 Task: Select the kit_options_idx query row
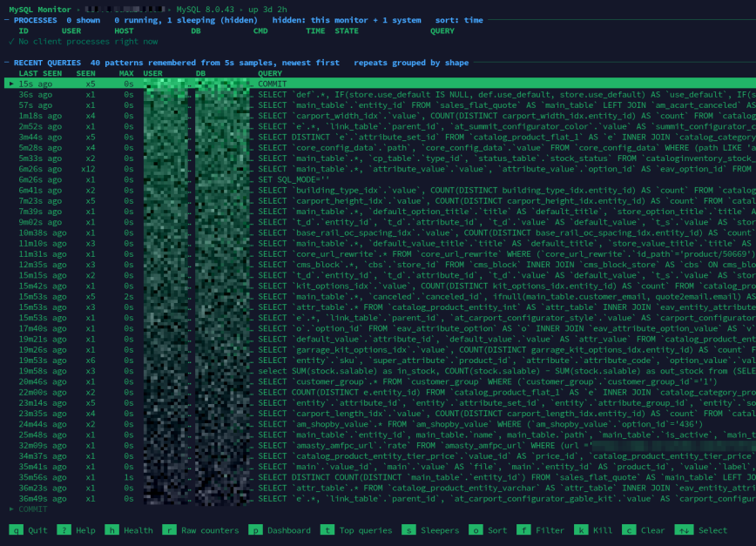tap(380, 286)
